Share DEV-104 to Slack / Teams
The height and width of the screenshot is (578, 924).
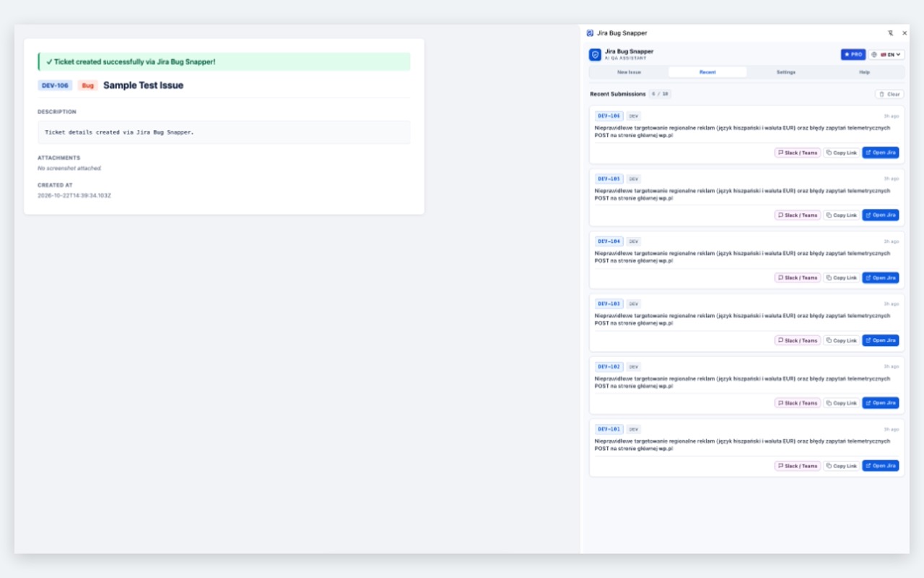[x=798, y=277]
